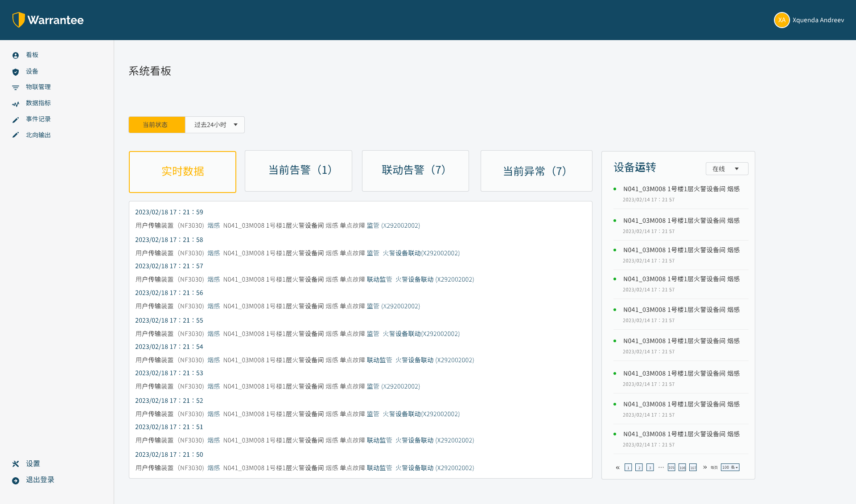Open the XA user avatar
Image resolution: width=856 pixels, height=504 pixels.
[782, 20]
